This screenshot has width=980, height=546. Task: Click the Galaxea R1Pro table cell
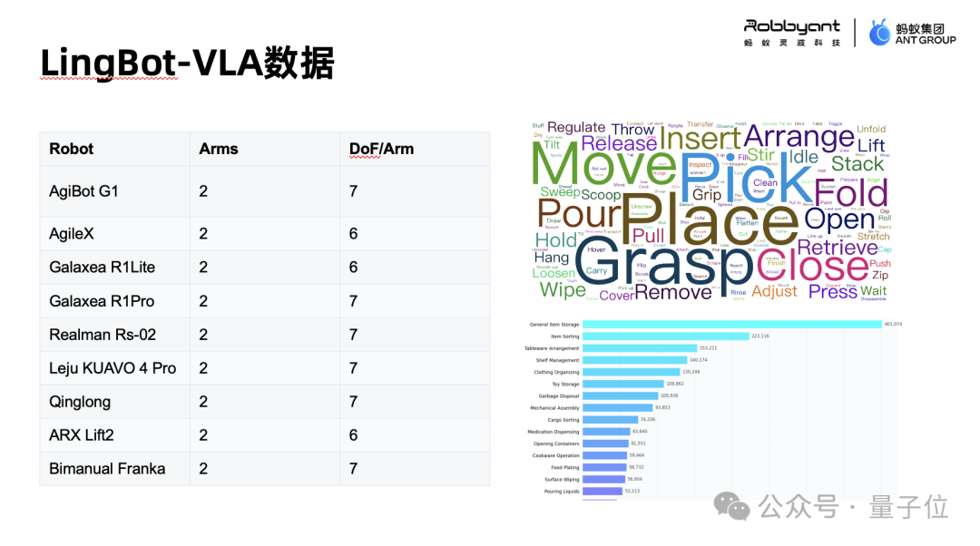point(102,301)
